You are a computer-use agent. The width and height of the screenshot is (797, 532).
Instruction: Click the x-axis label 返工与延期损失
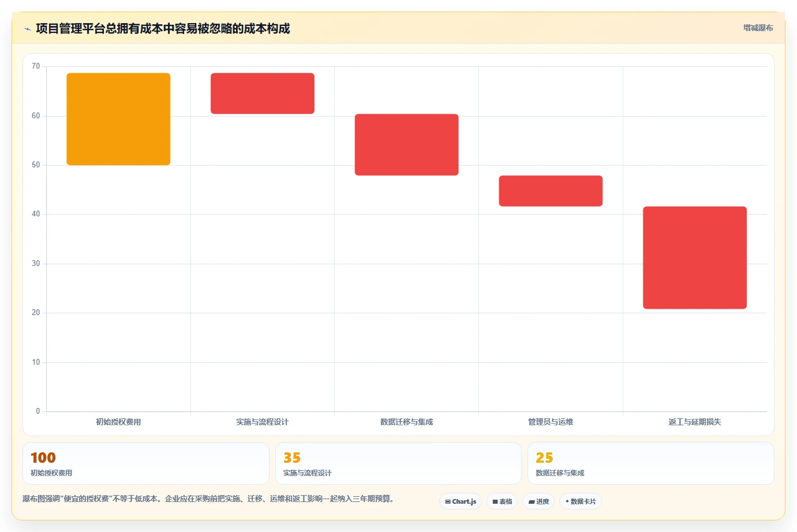tap(695, 422)
